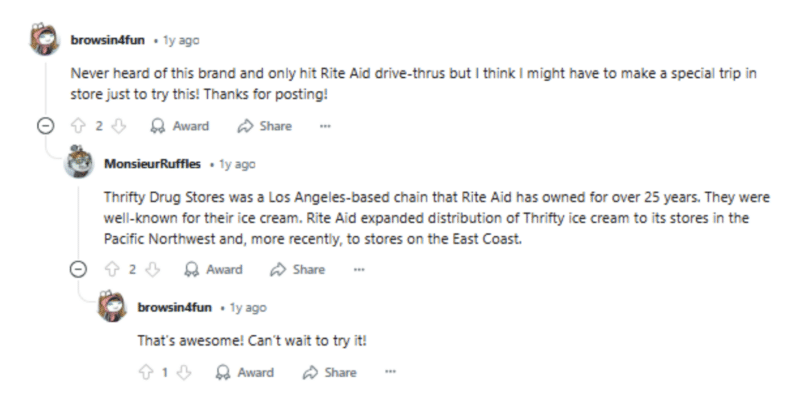Open more options on browsin4fun's first comment
This screenshot has width=800, height=399.
tap(325, 126)
